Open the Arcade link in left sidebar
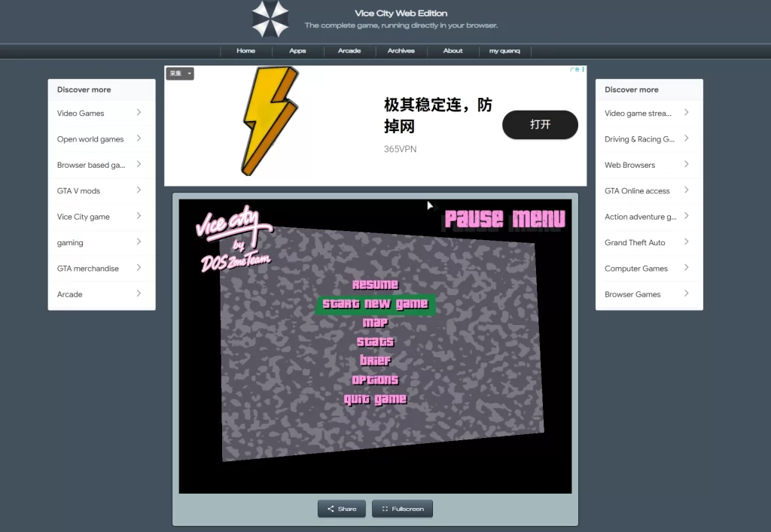The width and height of the screenshot is (771, 532). (x=69, y=294)
